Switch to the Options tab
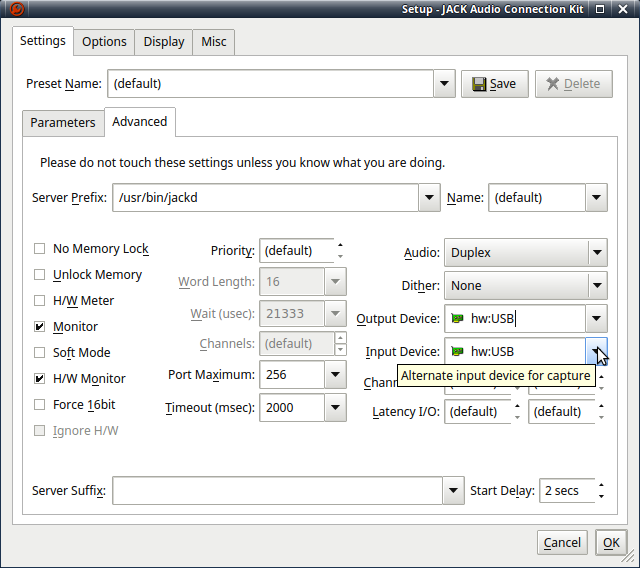The image size is (640, 568). (x=104, y=42)
